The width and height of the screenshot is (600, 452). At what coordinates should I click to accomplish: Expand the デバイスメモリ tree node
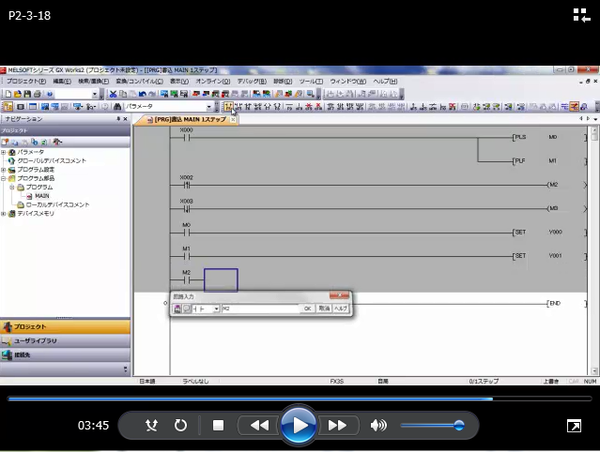[x=4, y=213]
